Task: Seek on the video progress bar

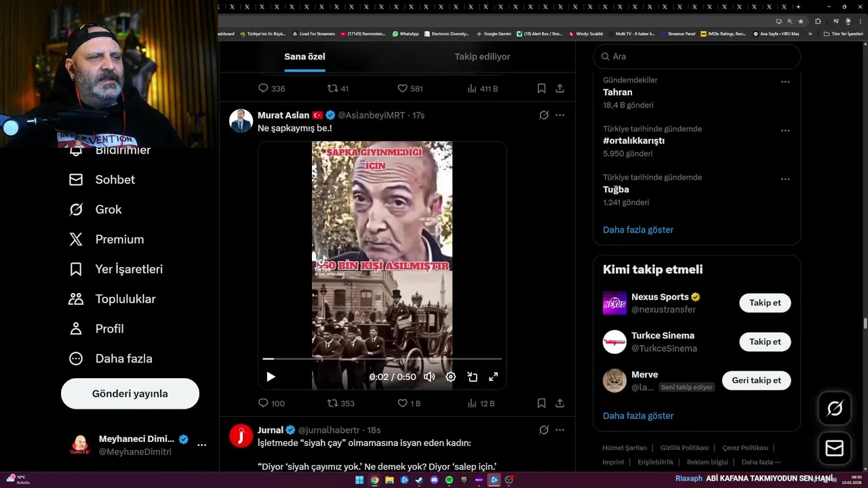Action: [382, 359]
